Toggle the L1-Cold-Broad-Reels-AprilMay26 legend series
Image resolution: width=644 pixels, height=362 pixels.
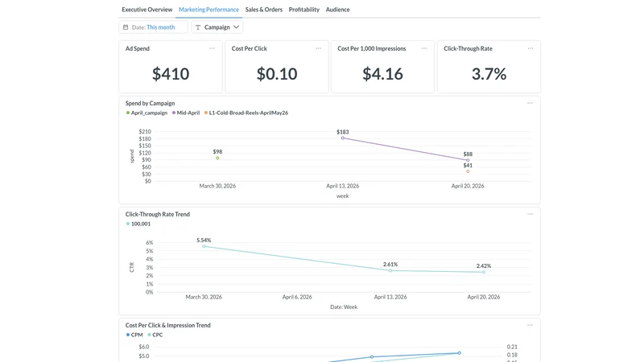(x=246, y=113)
